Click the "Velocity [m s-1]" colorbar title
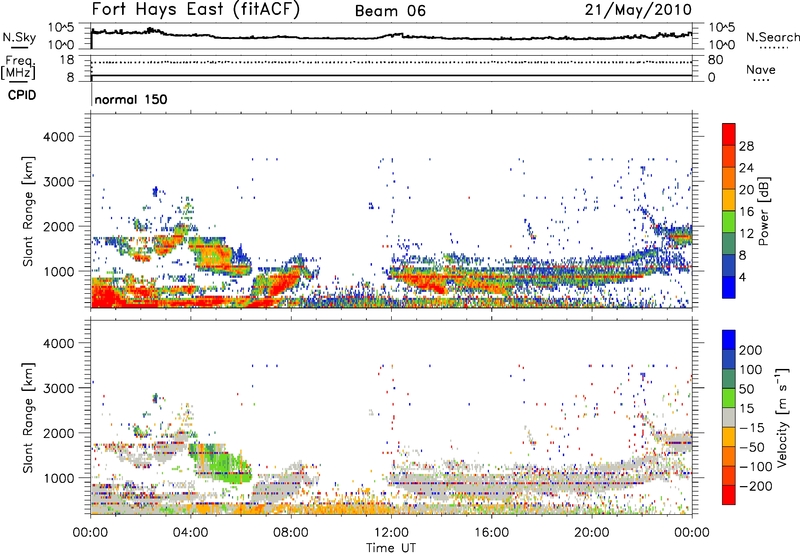 point(782,417)
